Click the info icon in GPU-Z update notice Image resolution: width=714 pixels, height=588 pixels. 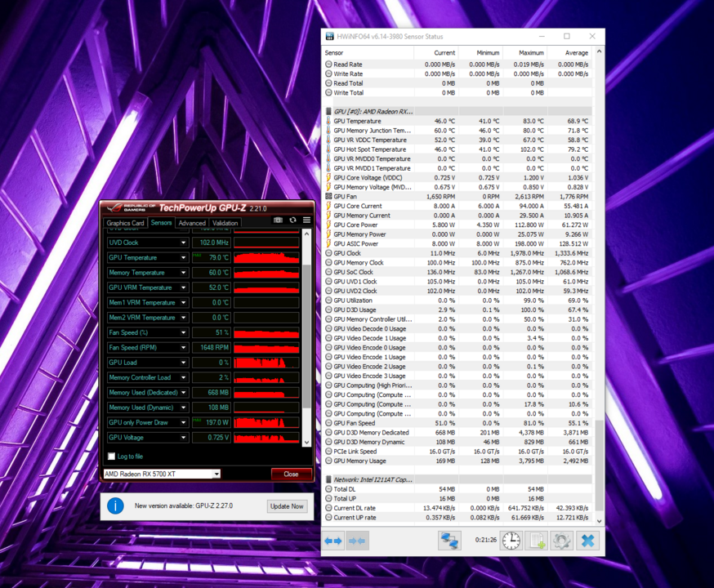pyautogui.click(x=115, y=506)
